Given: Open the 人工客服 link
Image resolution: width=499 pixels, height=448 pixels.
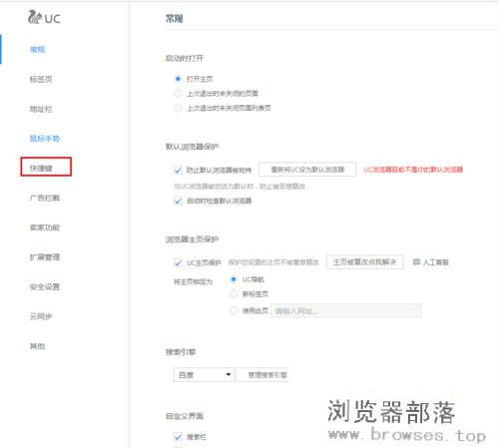Looking at the screenshot, I should (x=435, y=262).
